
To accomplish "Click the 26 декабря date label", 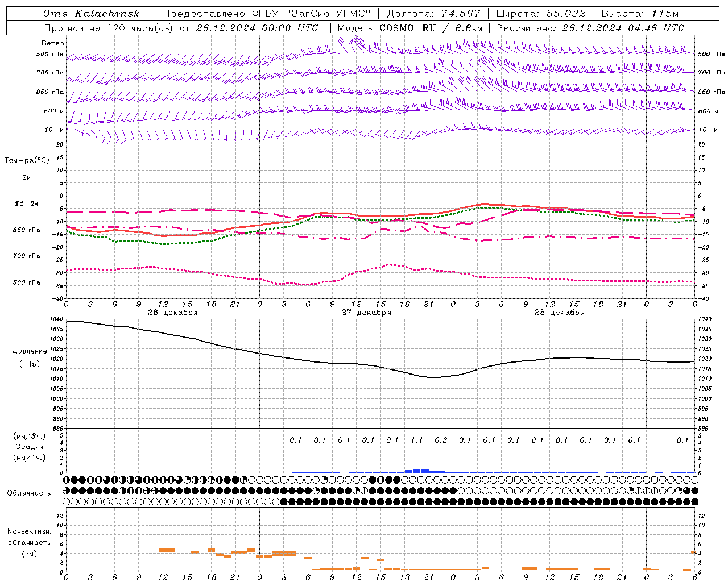I will pos(173,313).
